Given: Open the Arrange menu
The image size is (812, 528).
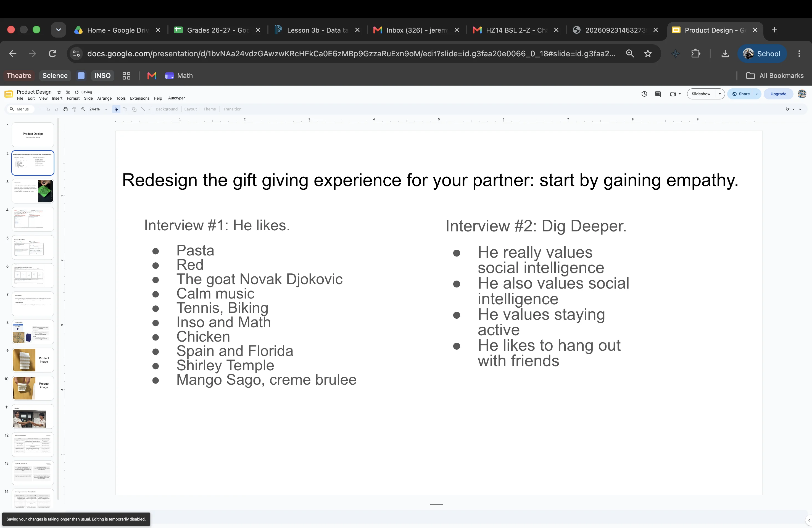Looking at the screenshot, I should click(104, 98).
